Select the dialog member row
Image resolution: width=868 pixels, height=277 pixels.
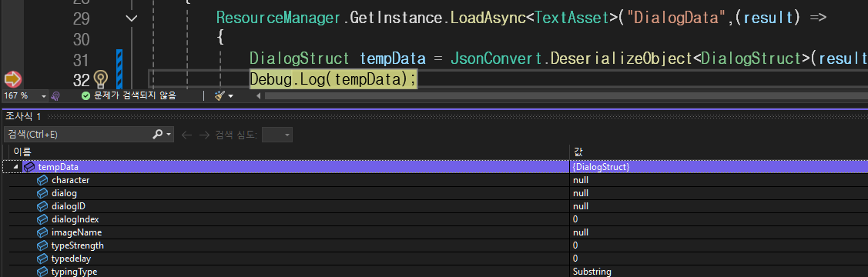tap(434, 193)
